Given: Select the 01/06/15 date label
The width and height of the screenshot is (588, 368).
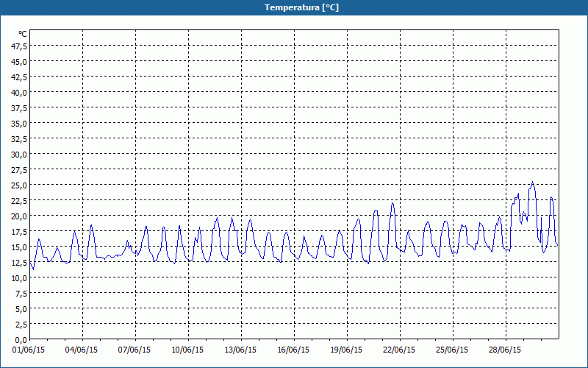Looking at the screenshot, I should tap(29, 350).
